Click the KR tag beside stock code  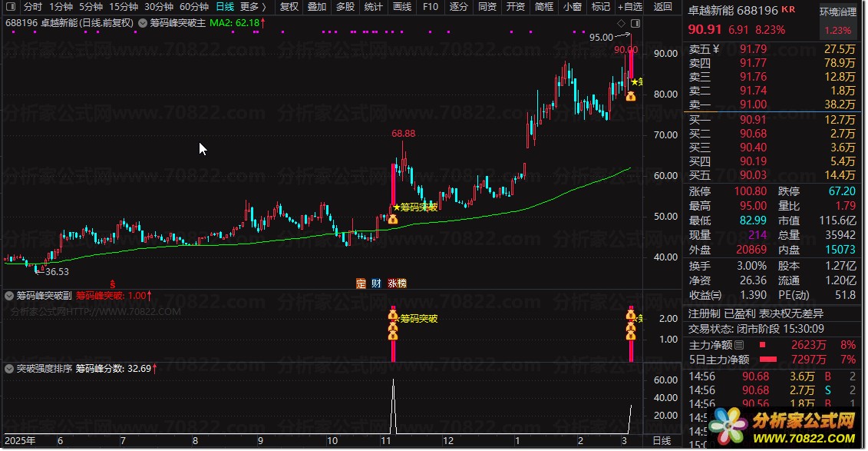[789, 9]
